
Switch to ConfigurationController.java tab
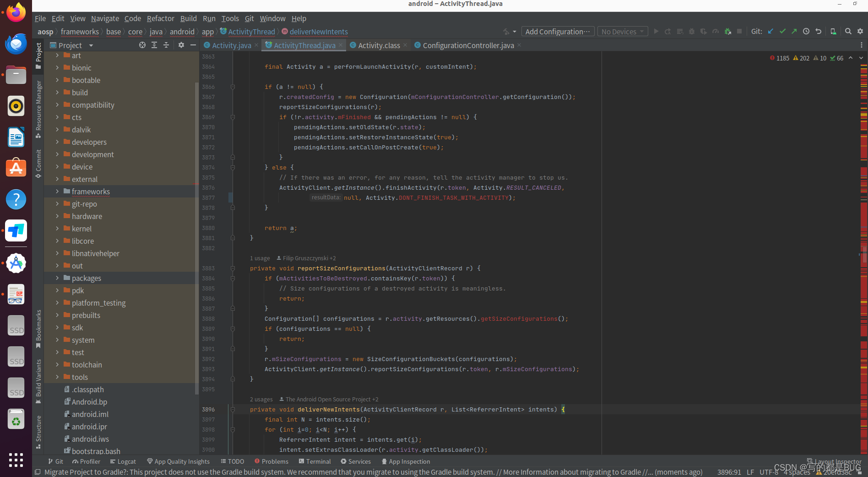[x=468, y=45]
